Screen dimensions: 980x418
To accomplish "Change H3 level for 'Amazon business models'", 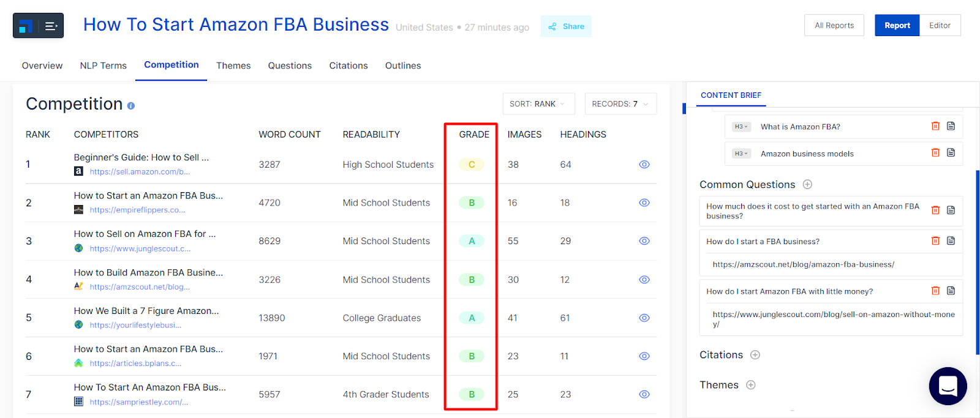I will tap(741, 154).
